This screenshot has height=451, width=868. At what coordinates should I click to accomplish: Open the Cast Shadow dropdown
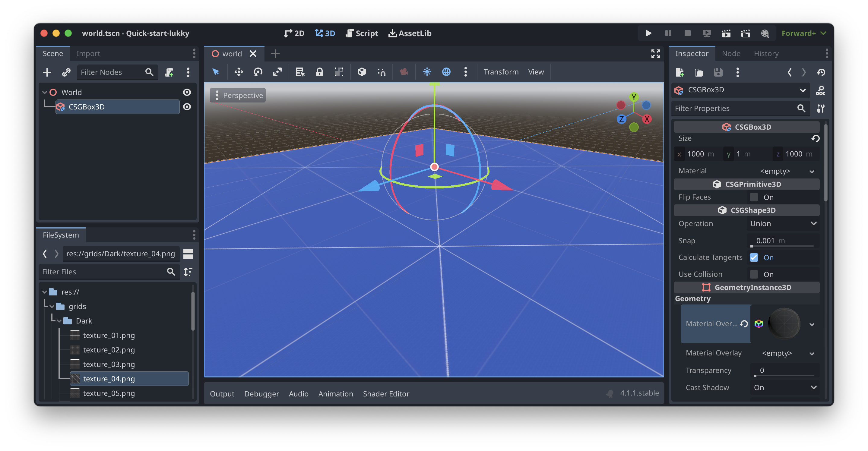[784, 387]
